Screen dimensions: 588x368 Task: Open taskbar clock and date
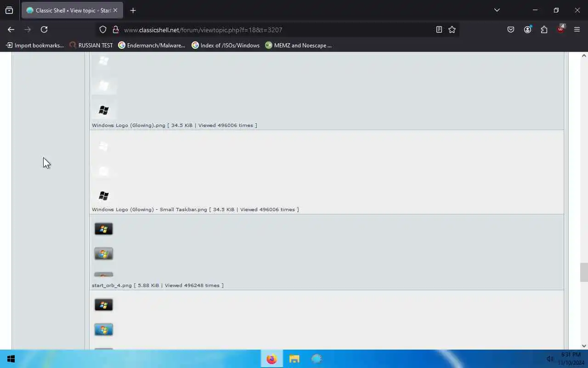[571, 359]
